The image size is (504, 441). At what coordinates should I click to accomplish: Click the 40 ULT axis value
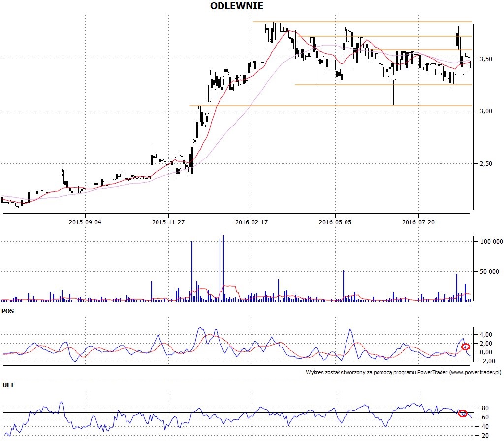tap(485, 427)
